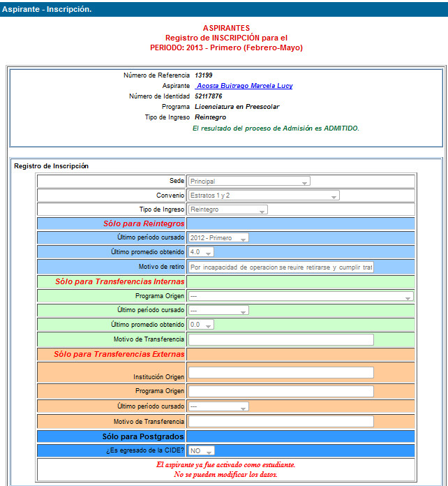Screen dimensions: 448x486
Task: Click Programa Origen field under Transferencias Externas
Action: tap(281, 392)
